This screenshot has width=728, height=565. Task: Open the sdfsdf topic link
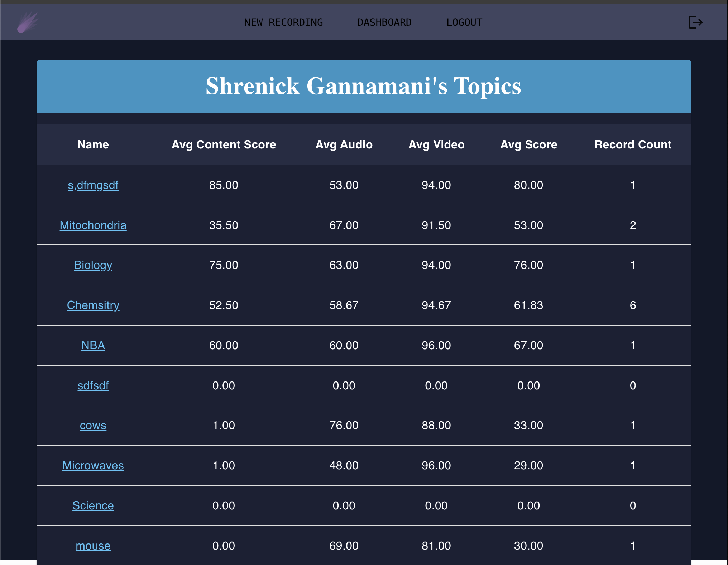click(93, 386)
